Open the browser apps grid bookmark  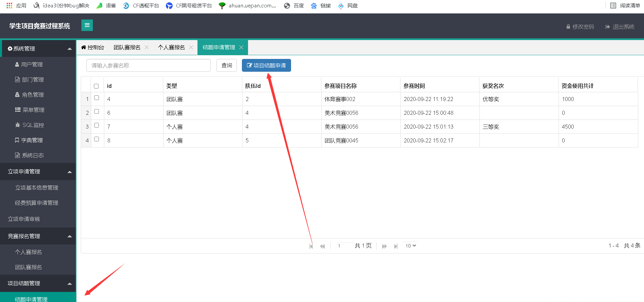(16, 6)
